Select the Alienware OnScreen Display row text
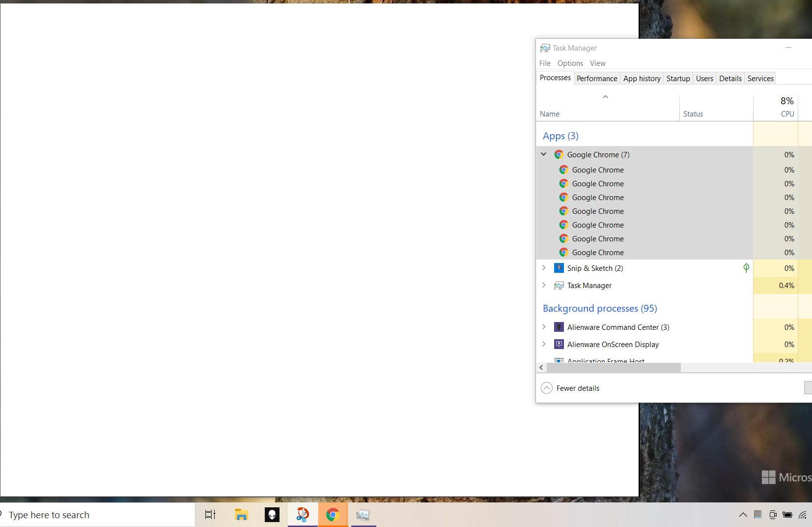Viewport: 812px width, 527px height. pos(613,345)
